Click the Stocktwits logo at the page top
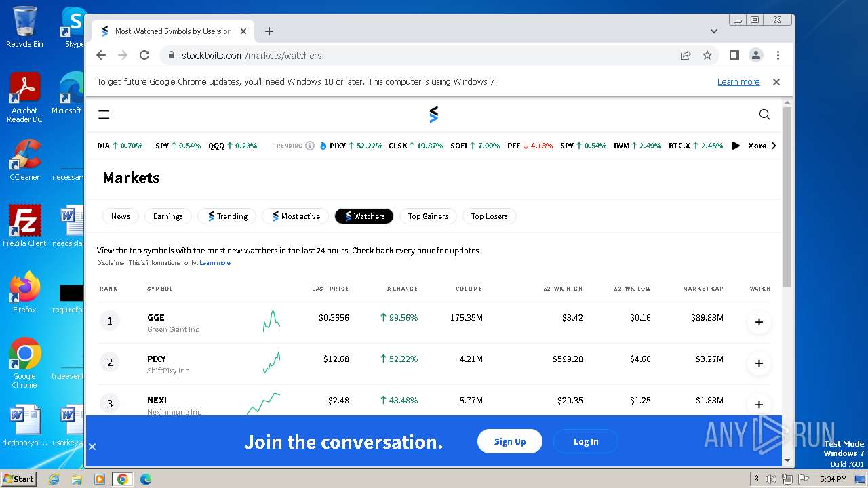The height and width of the screenshot is (488, 868). coord(434,115)
